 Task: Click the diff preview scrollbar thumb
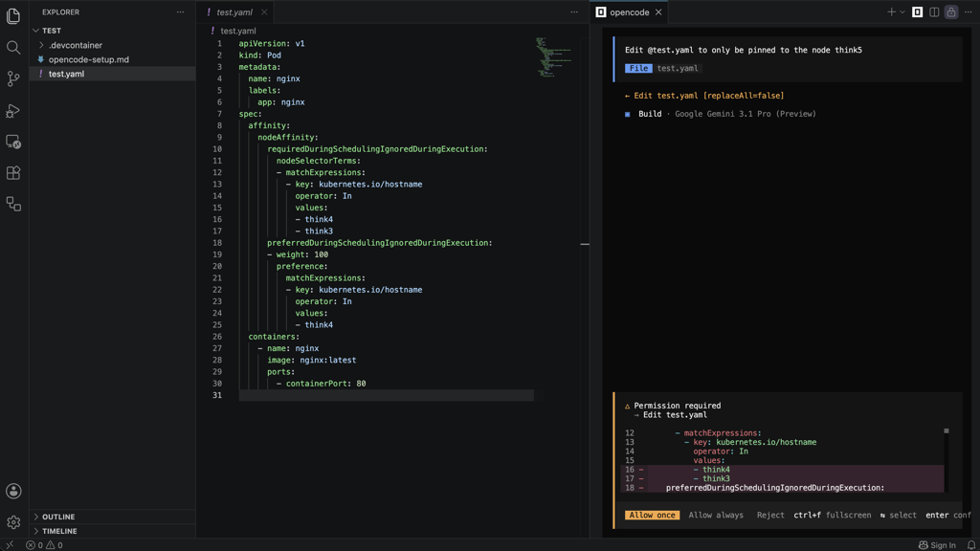coord(947,431)
